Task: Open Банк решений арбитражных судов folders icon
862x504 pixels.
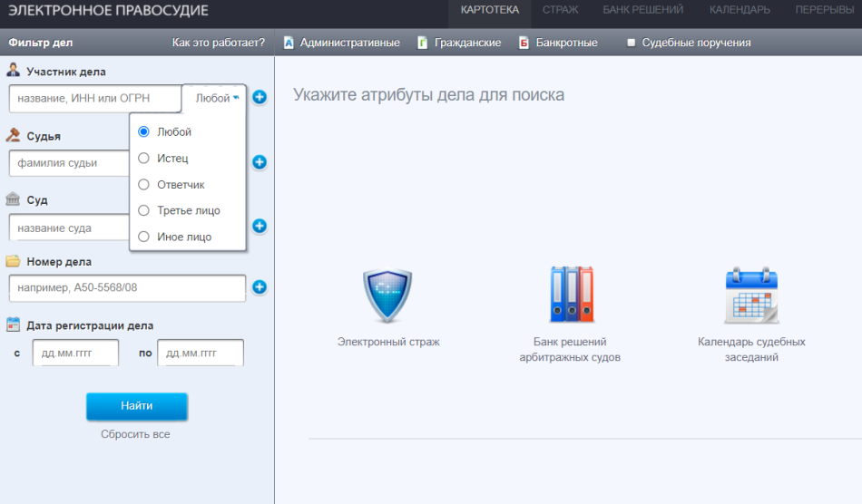Action: click(571, 295)
